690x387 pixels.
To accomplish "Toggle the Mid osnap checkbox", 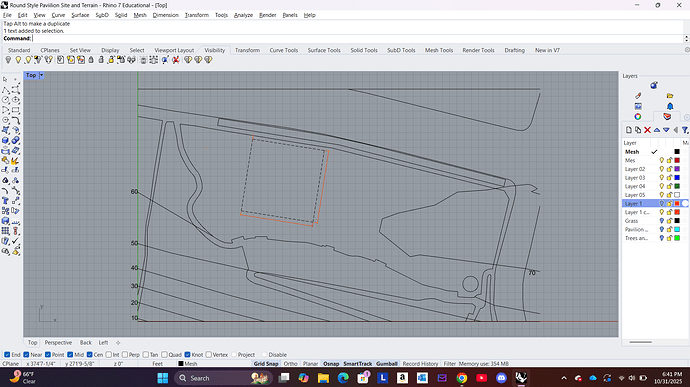I will tap(70, 354).
